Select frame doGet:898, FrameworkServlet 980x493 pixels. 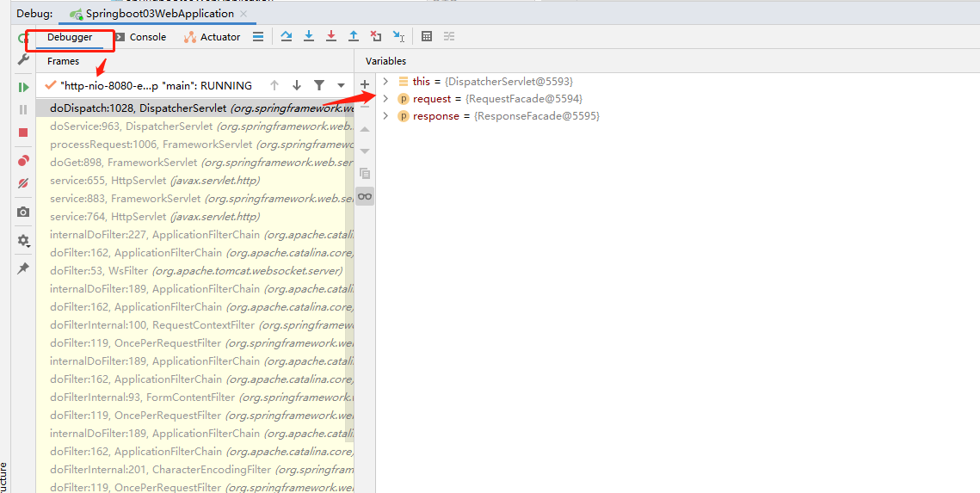click(x=195, y=163)
